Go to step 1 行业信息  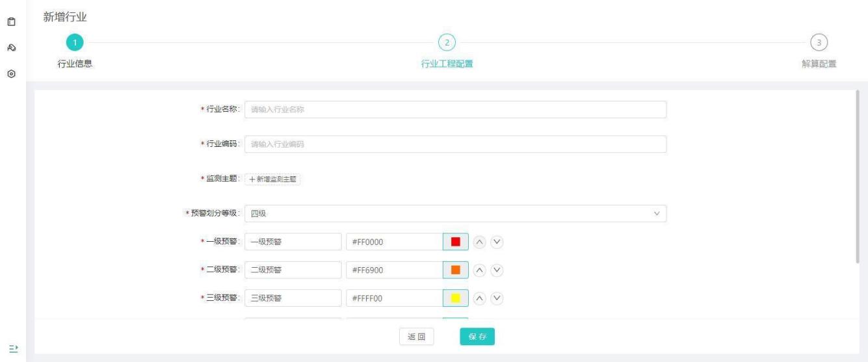pos(75,42)
